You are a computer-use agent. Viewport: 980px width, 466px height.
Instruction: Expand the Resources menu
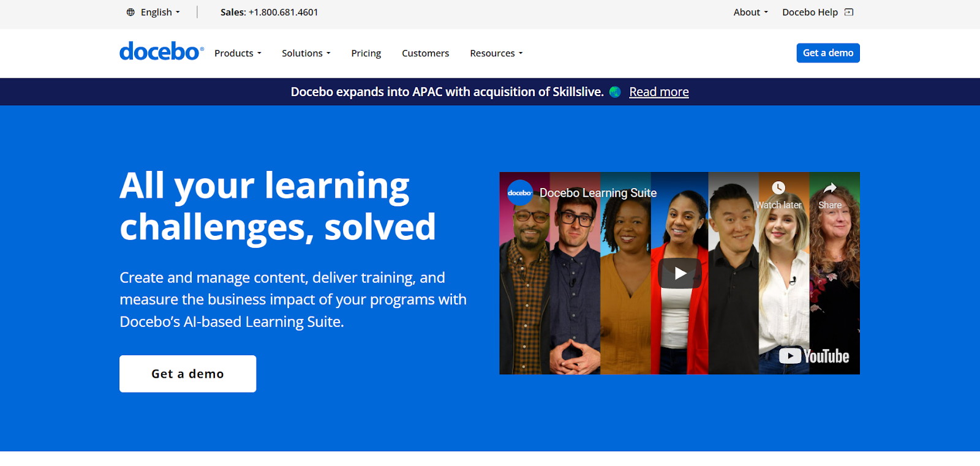[496, 53]
